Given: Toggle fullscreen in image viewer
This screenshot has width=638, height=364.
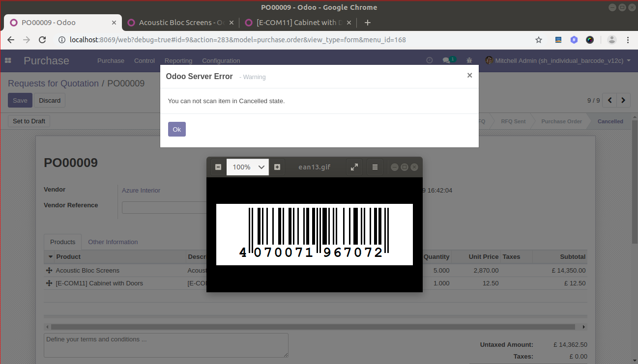Looking at the screenshot, I should point(354,167).
